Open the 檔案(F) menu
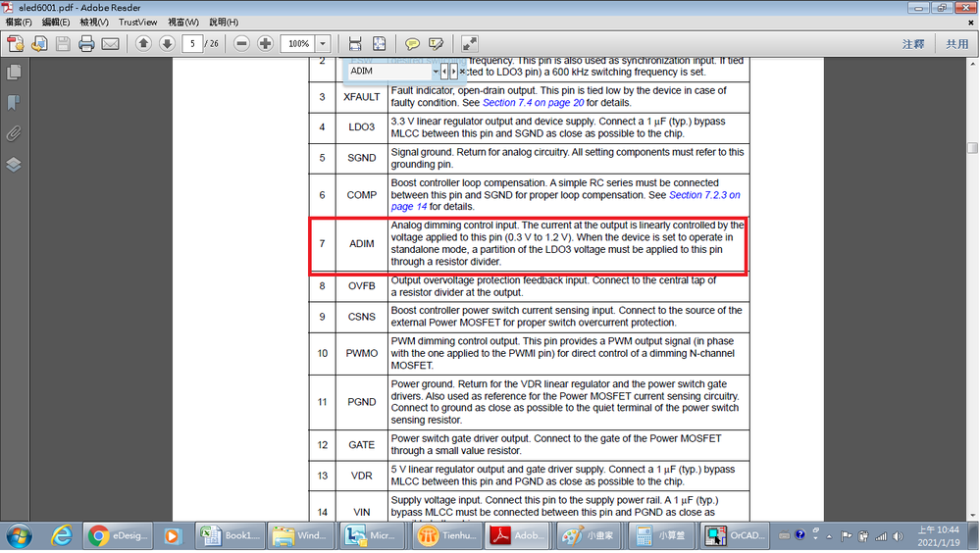980x553 pixels. tap(19, 22)
